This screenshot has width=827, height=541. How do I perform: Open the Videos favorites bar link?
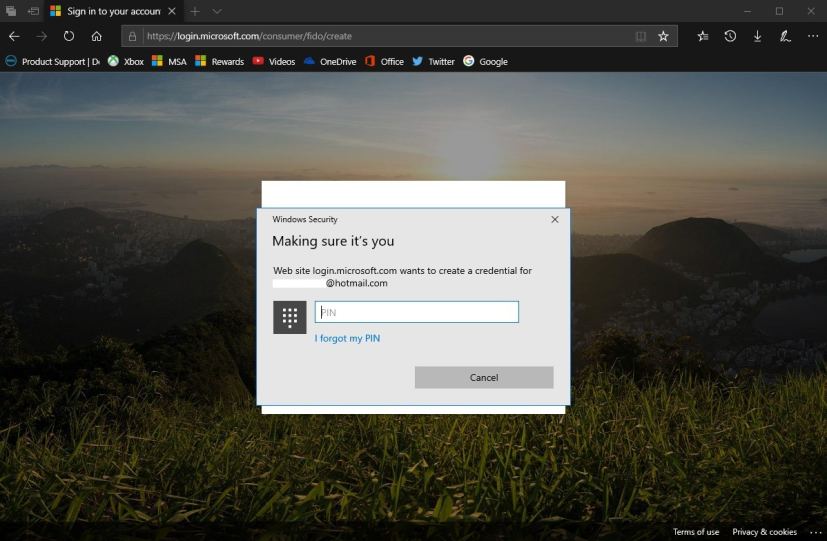pos(274,62)
